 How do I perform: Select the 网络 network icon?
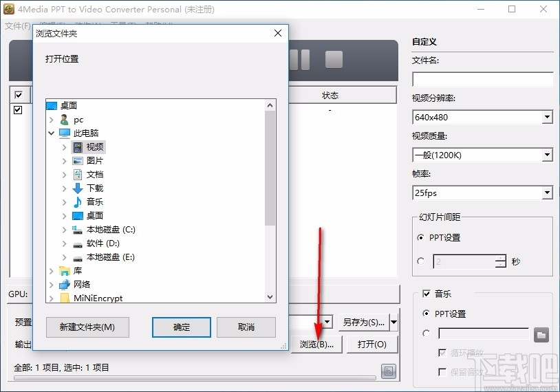pos(65,285)
